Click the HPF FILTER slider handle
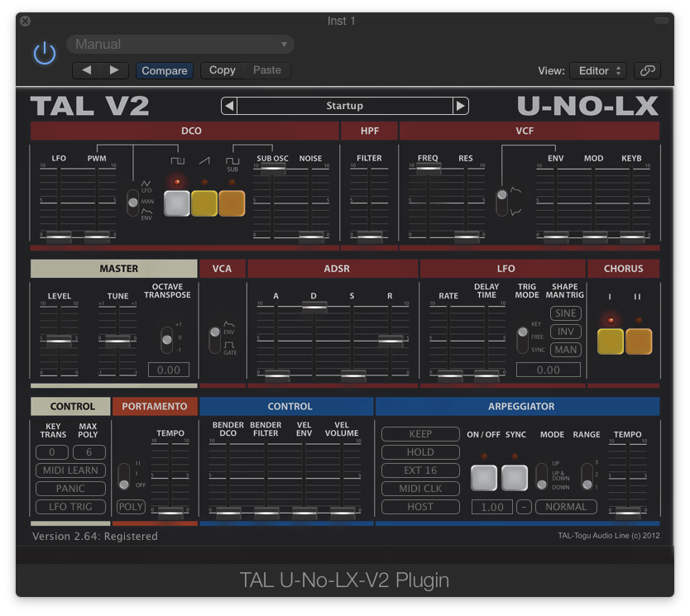The image size is (690, 616). coord(370,236)
